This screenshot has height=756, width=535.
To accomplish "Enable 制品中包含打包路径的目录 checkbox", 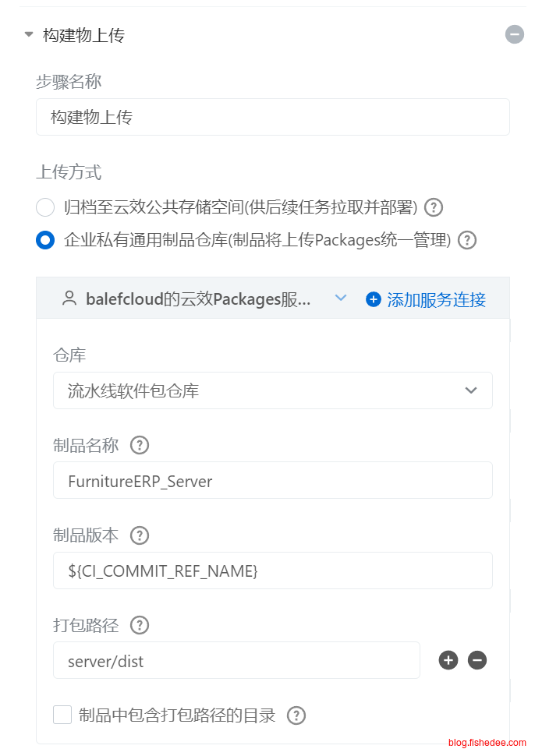I will pyautogui.click(x=62, y=715).
